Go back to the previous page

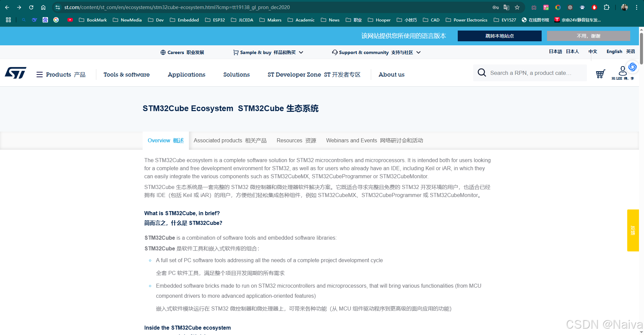click(x=7, y=7)
